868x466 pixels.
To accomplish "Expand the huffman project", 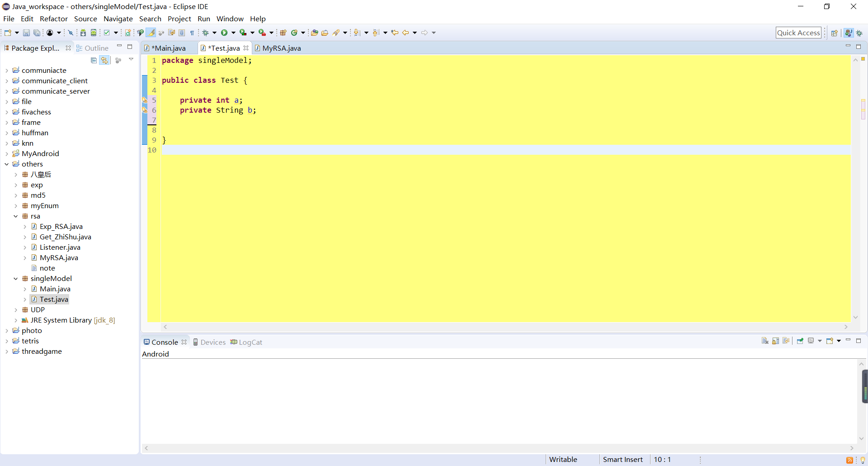I will pyautogui.click(x=7, y=133).
